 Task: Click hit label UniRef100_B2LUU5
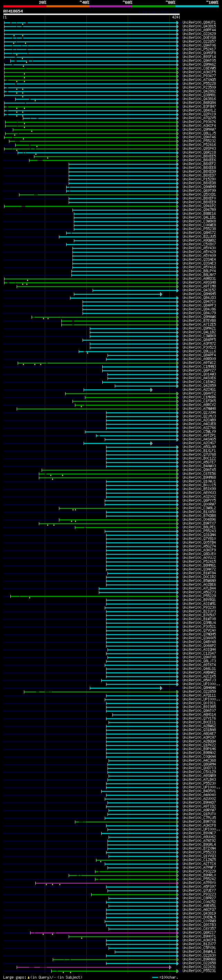(199, 237)
